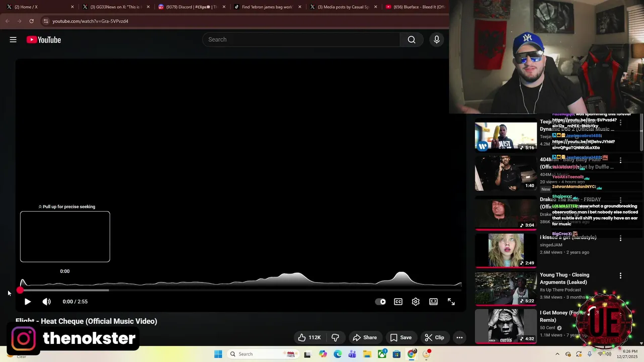Visit the singedJAM channel link

(551, 245)
